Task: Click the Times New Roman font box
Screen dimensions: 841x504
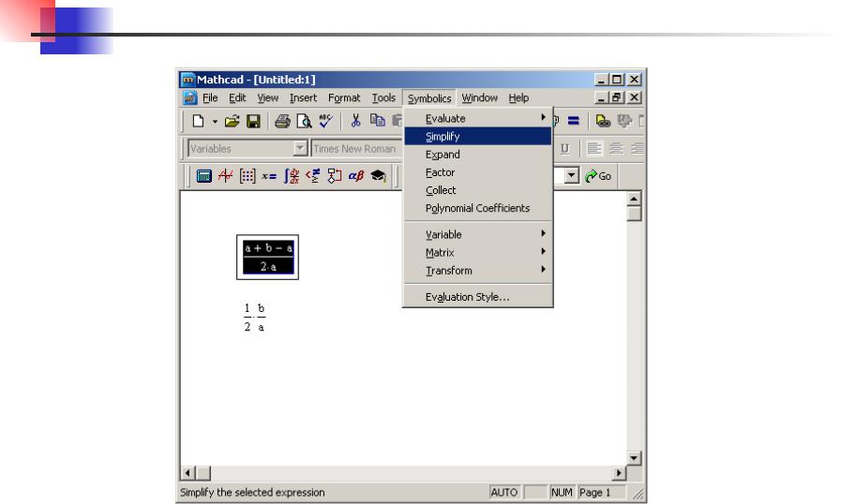Action: coord(356,149)
